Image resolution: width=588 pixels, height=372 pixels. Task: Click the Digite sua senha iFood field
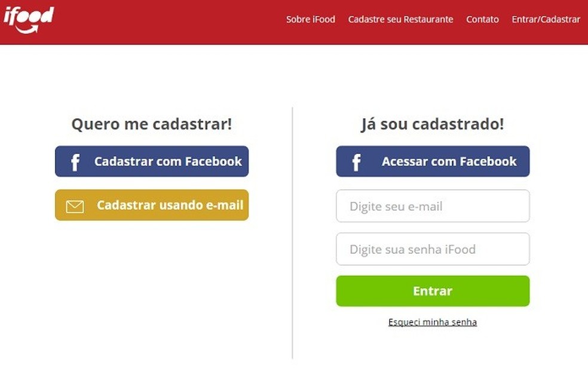[x=432, y=249]
